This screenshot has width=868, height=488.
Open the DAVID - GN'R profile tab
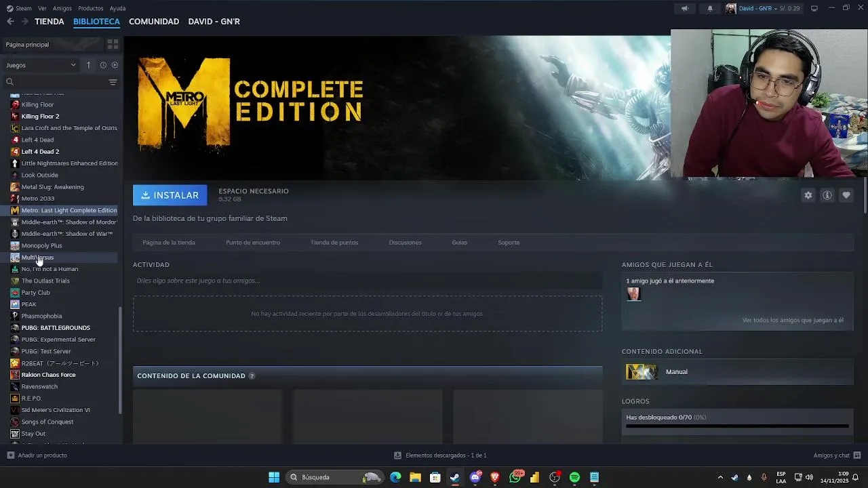coord(214,22)
